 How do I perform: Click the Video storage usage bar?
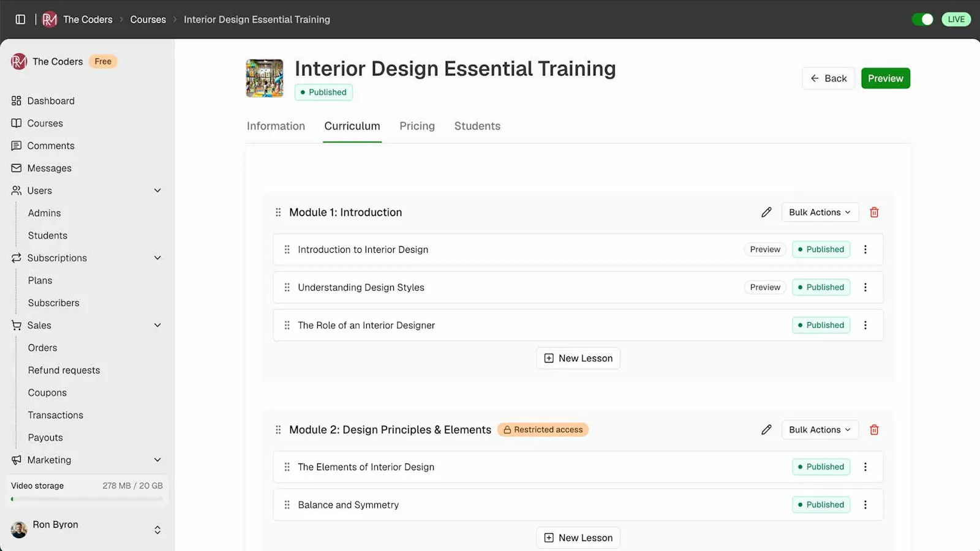(86, 499)
